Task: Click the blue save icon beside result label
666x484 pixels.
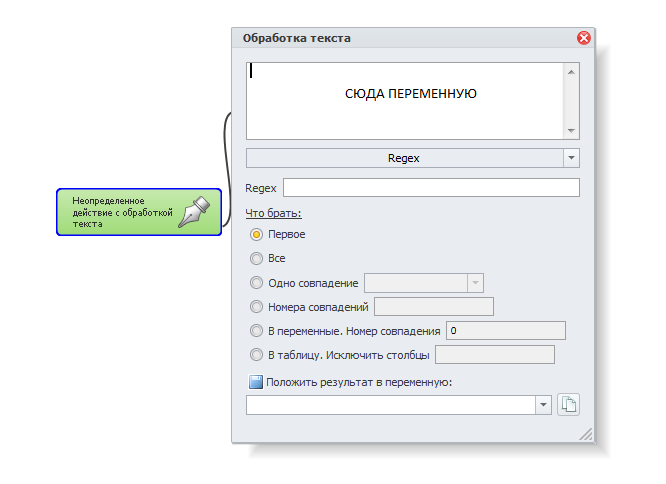Action: 256,382
